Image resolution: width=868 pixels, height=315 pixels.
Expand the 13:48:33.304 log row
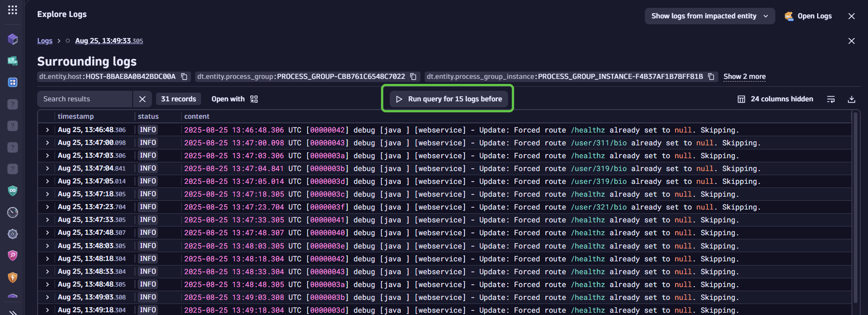pyautogui.click(x=47, y=271)
